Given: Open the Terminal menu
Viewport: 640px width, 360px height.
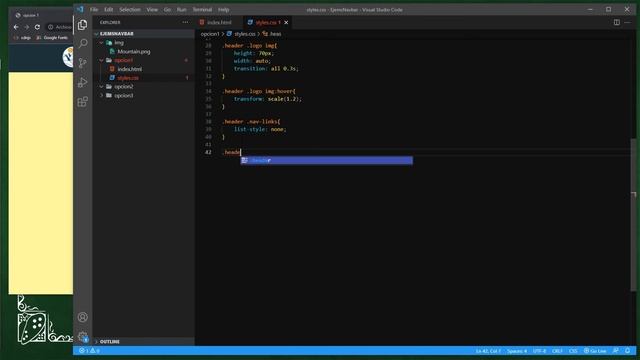Looking at the screenshot, I should click(202, 9).
